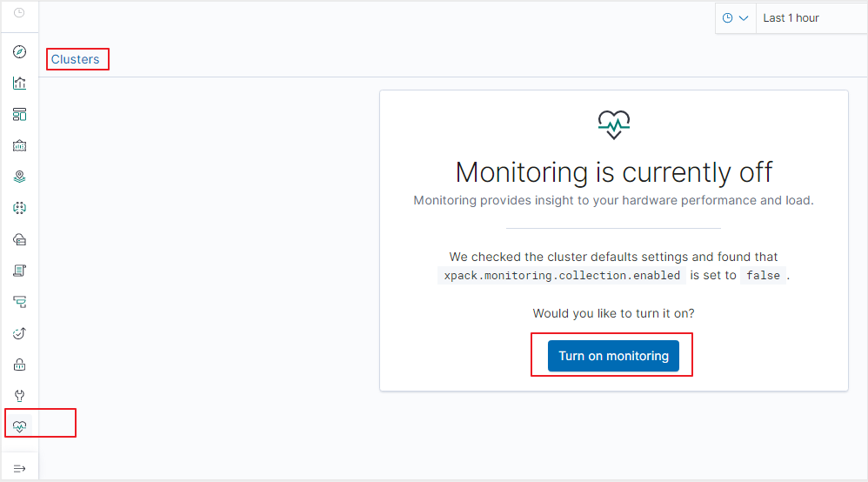Image resolution: width=868 pixels, height=482 pixels.
Task: Launch the Maps app from sidebar
Action: [x=19, y=177]
